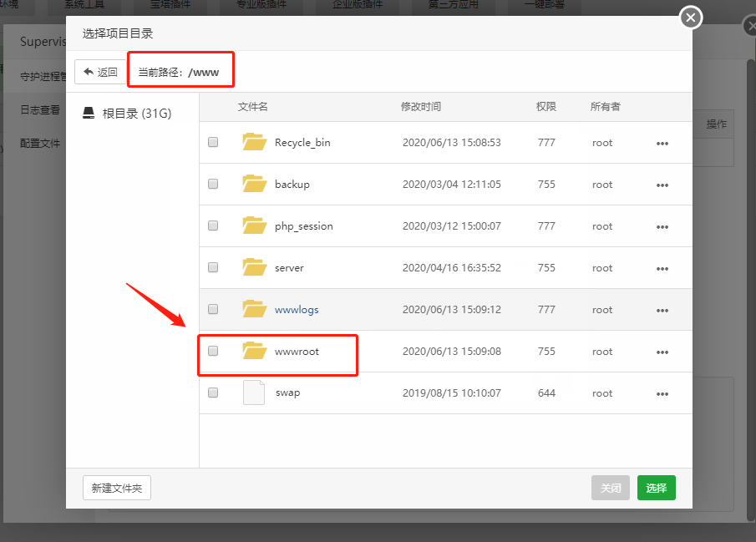Click the server folder icon

[255, 267]
